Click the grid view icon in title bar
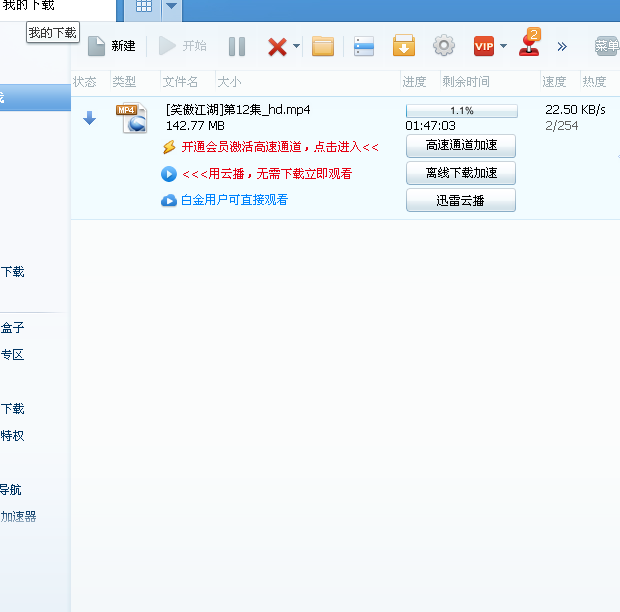620x612 pixels. [x=144, y=6]
